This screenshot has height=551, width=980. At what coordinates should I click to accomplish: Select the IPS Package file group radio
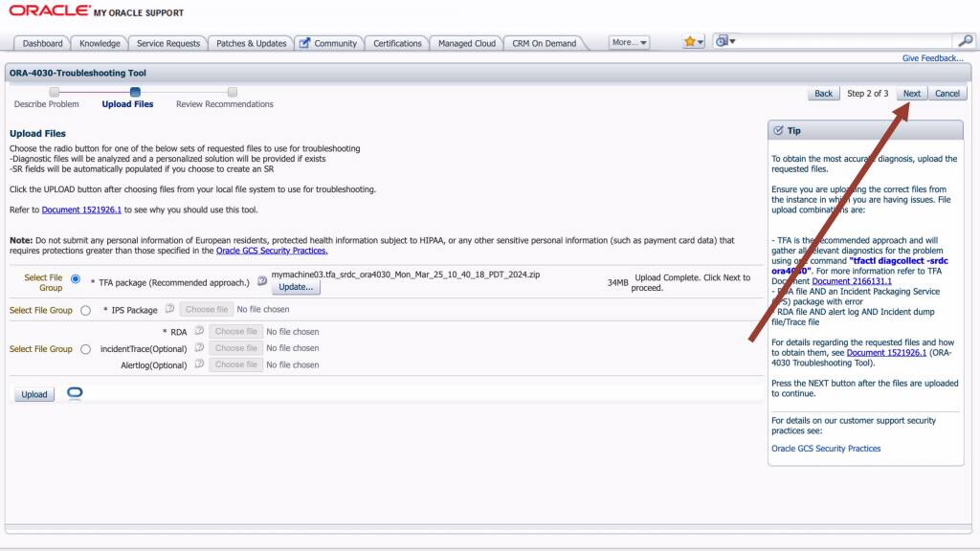pyautogui.click(x=85, y=309)
